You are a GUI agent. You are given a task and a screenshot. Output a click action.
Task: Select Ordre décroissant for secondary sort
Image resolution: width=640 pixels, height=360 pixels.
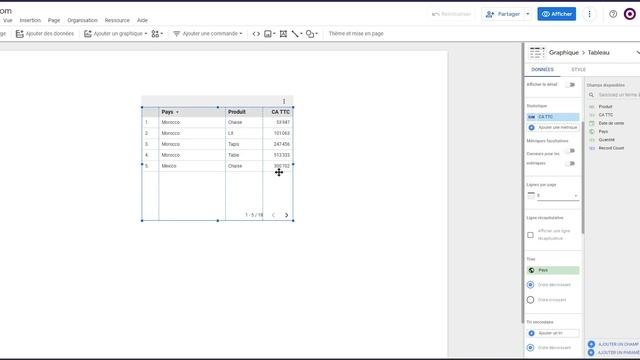pos(530,348)
